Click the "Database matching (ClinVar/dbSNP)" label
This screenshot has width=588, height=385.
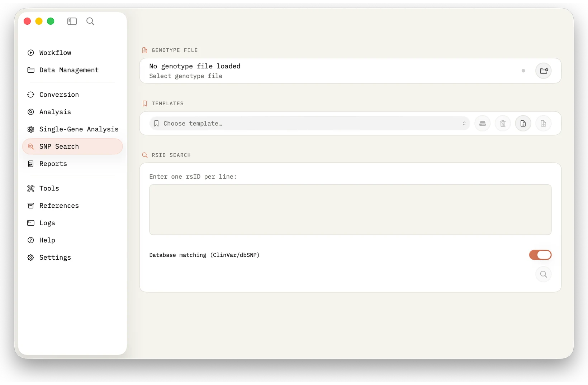click(x=204, y=255)
